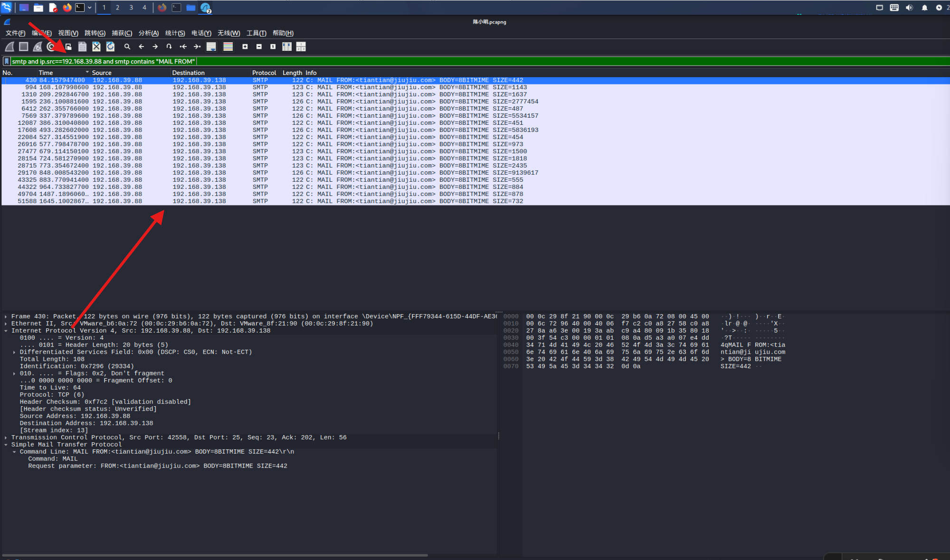
Task: Go to the previous packet in history
Action: (141, 47)
